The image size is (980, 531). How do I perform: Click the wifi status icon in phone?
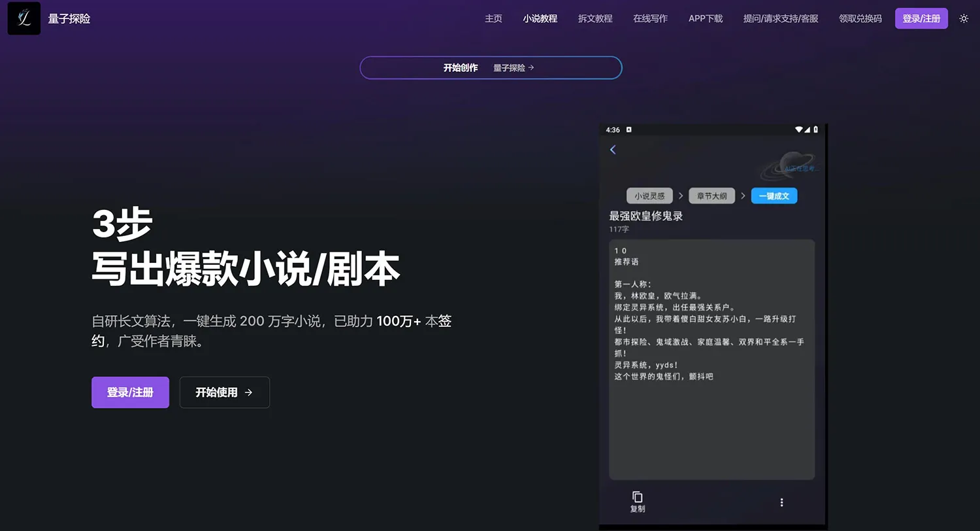[x=798, y=129]
